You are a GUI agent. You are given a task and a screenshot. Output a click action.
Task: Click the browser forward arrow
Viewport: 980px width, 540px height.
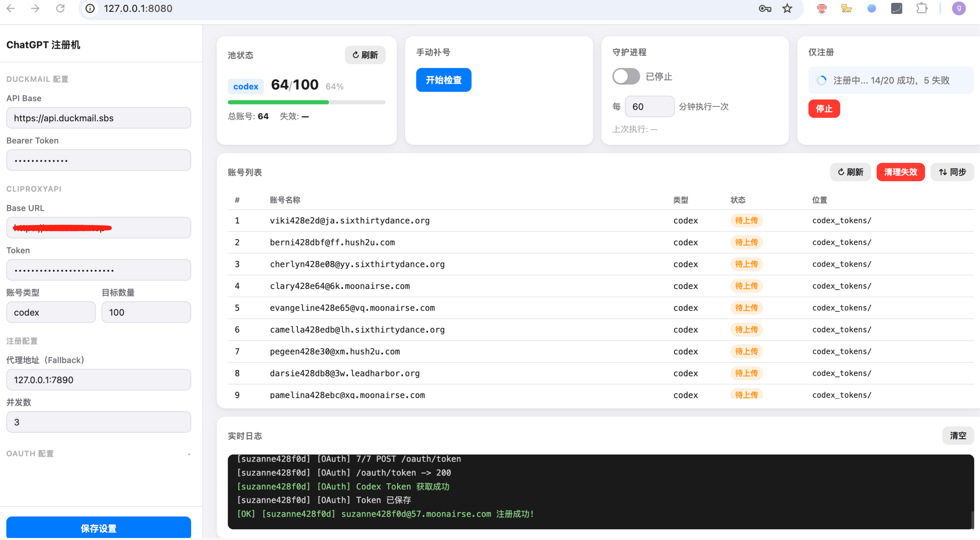35,8
